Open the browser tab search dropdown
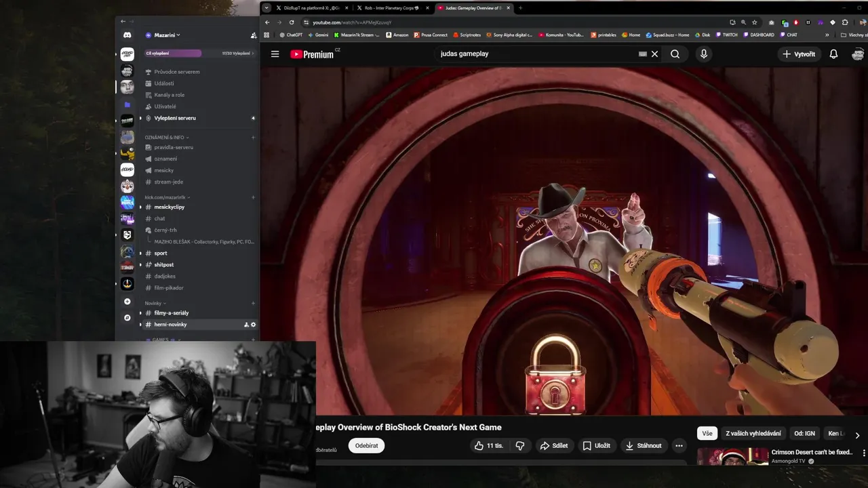The image size is (868, 488). coord(267,8)
